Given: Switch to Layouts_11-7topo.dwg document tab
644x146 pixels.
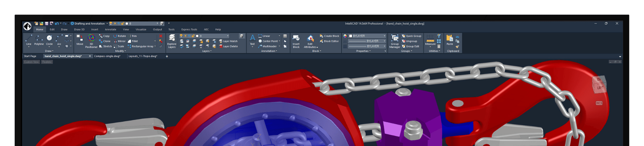Looking at the screenshot, I should [x=143, y=56].
